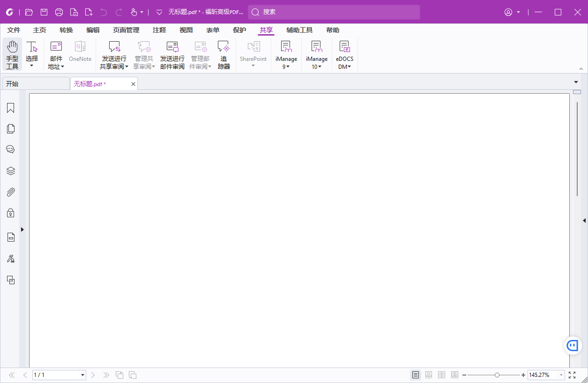Go to the first page
This screenshot has height=383, width=588.
pos(12,375)
